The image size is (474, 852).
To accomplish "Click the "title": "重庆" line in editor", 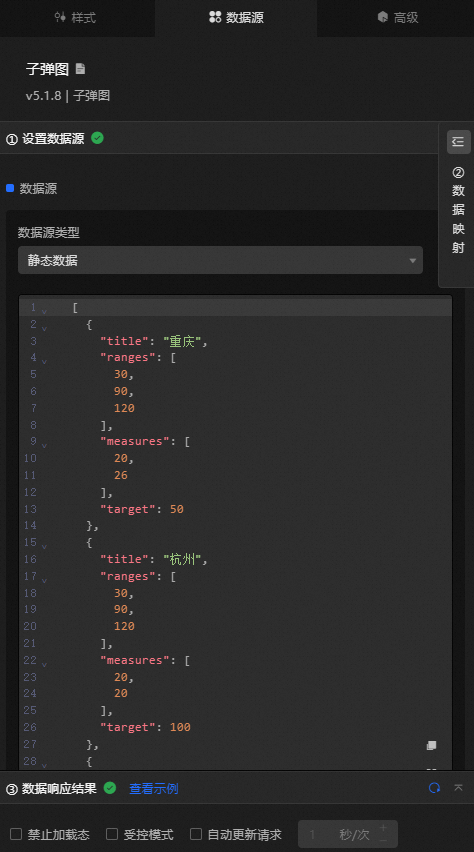I will 154,341.
